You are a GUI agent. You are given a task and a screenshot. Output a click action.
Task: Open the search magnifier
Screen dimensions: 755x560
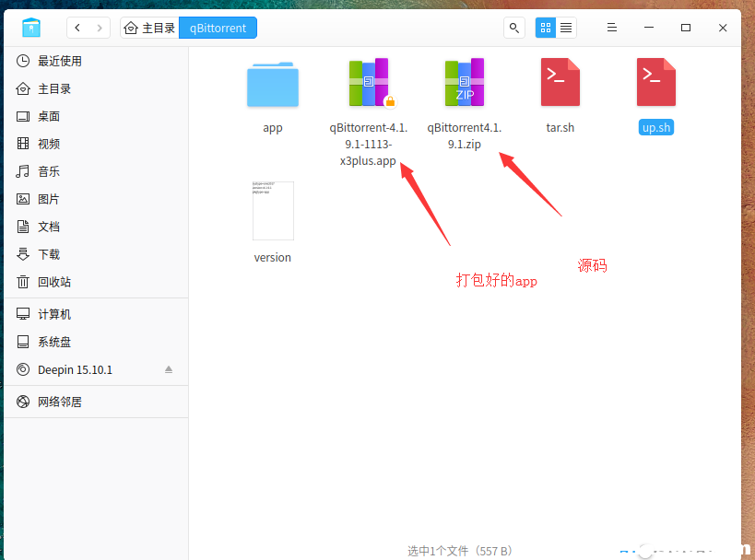pos(513,28)
